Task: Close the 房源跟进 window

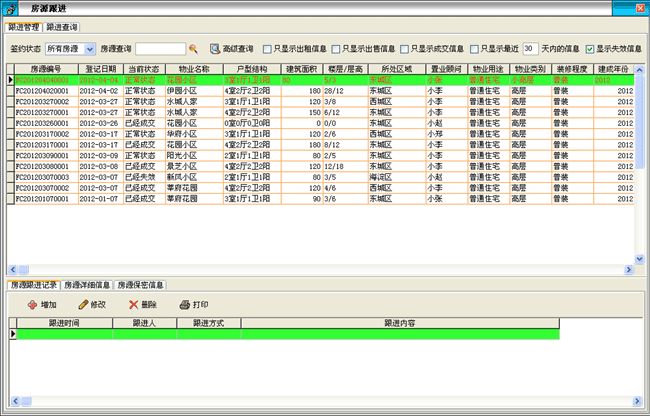Action: [638, 9]
